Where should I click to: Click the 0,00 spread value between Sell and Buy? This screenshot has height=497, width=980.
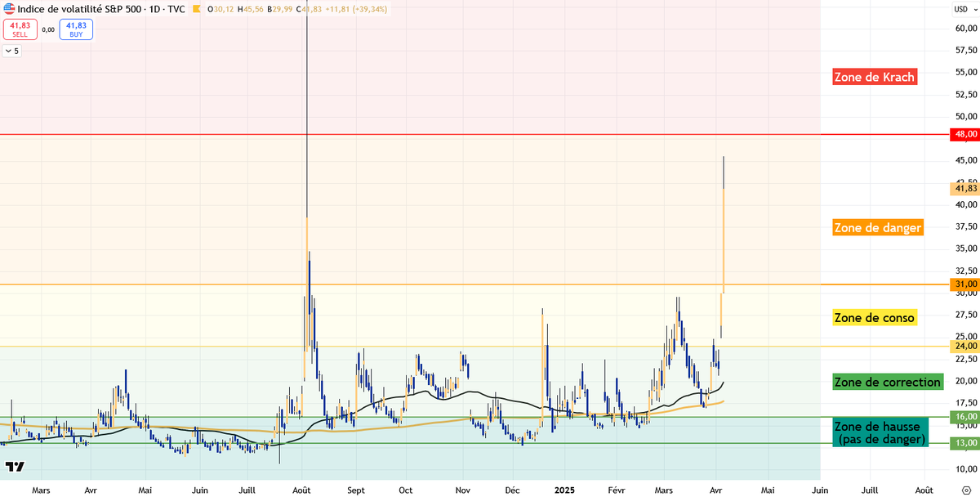(47, 30)
